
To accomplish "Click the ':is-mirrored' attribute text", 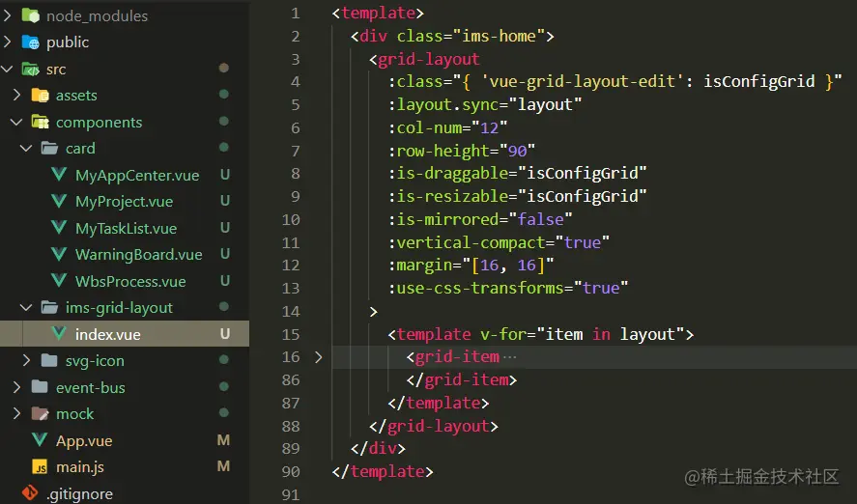I will click(443, 219).
